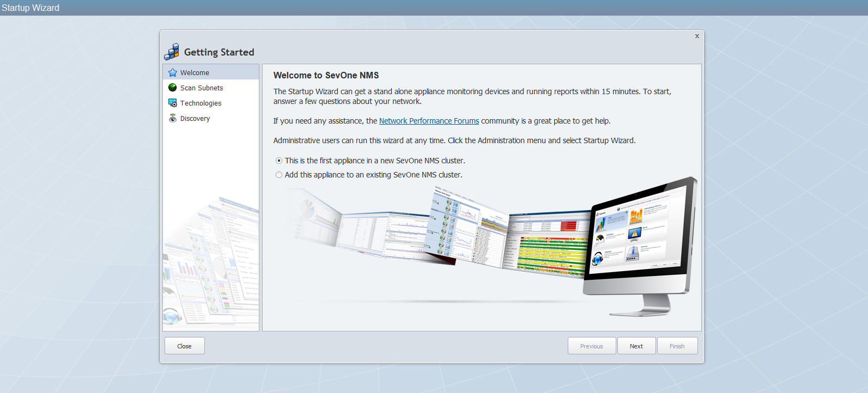
Task: Click the 'Getting Started' dialog title
Action: (x=219, y=52)
